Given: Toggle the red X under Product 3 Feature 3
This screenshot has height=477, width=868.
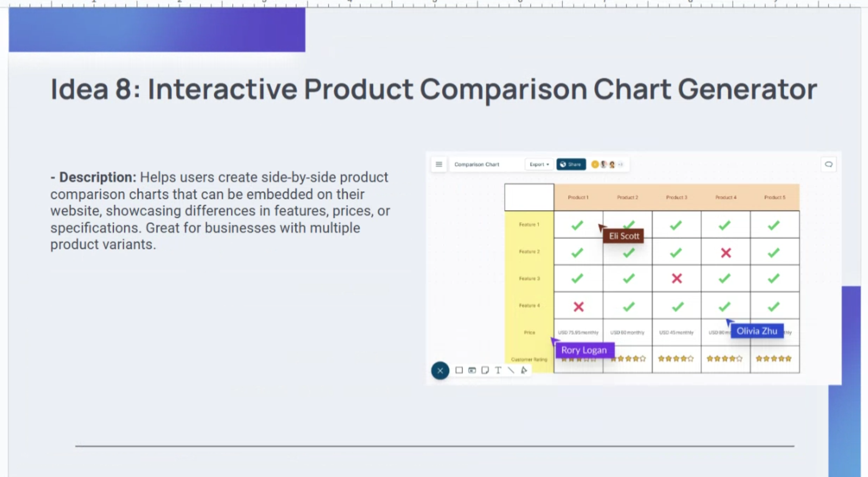Looking at the screenshot, I should click(676, 278).
